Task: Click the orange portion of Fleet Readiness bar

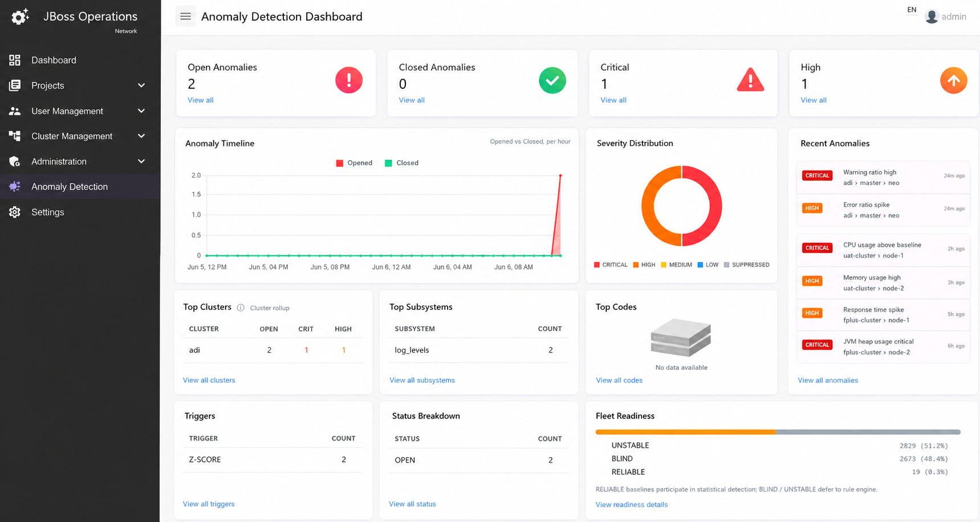Action: (x=686, y=432)
